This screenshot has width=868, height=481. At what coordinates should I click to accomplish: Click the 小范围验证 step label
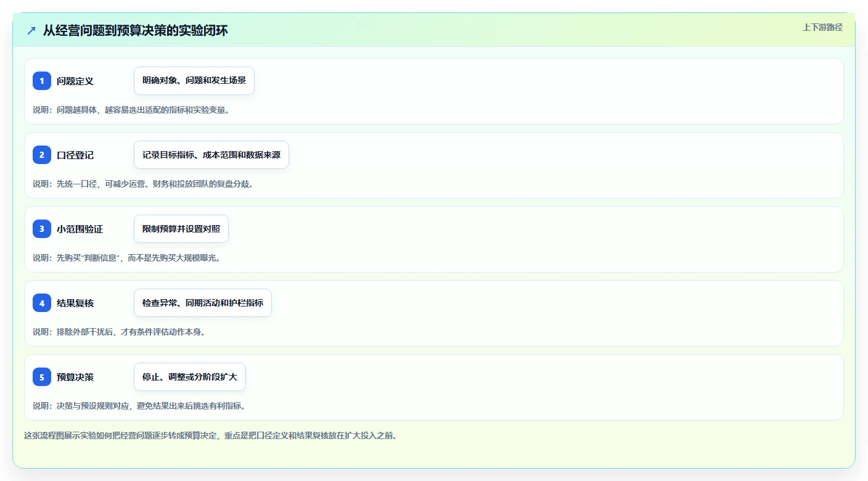click(x=80, y=229)
